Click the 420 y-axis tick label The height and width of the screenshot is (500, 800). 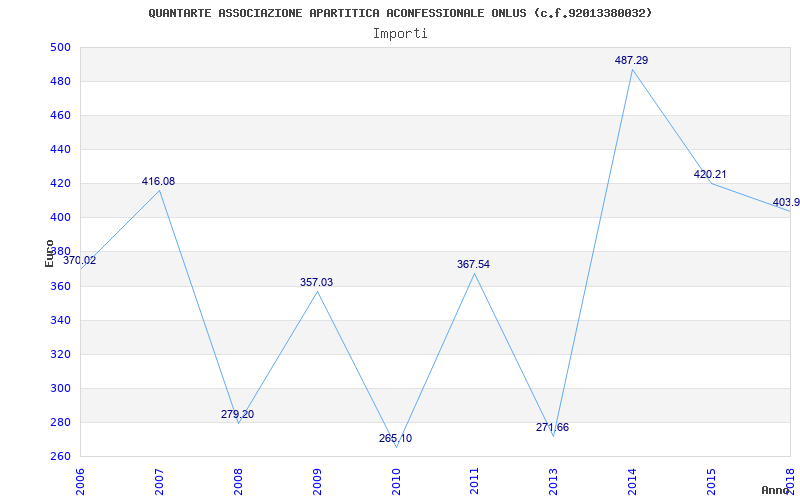60,184
